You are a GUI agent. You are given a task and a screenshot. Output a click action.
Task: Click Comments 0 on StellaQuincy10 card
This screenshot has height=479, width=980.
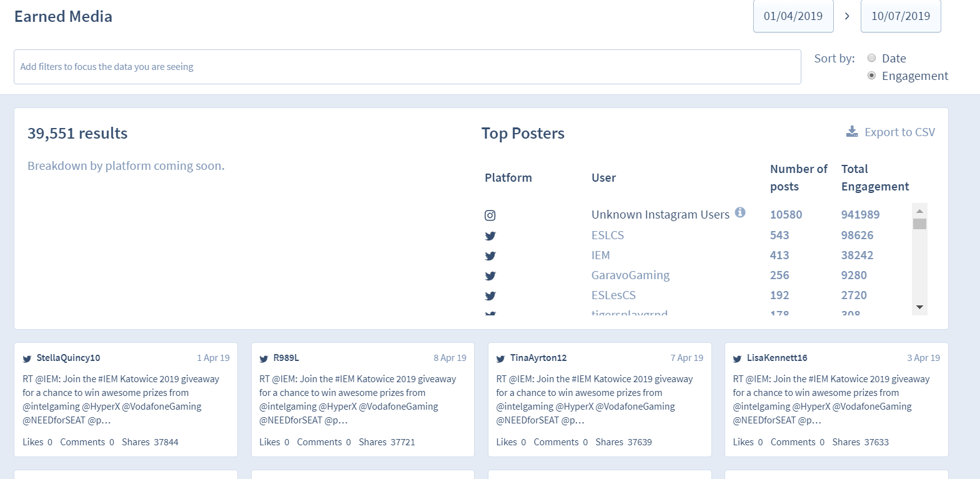87,442
